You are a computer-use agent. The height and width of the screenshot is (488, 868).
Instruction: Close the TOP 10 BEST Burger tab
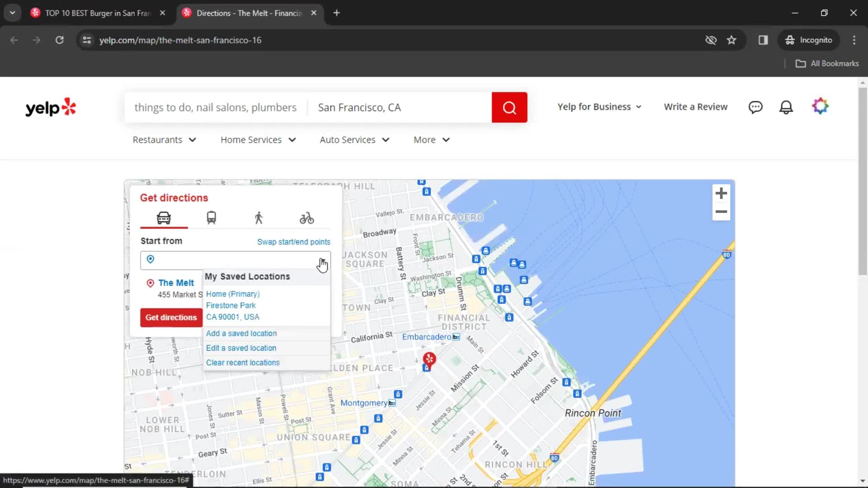pyautogui.click(x=162, y=13)
